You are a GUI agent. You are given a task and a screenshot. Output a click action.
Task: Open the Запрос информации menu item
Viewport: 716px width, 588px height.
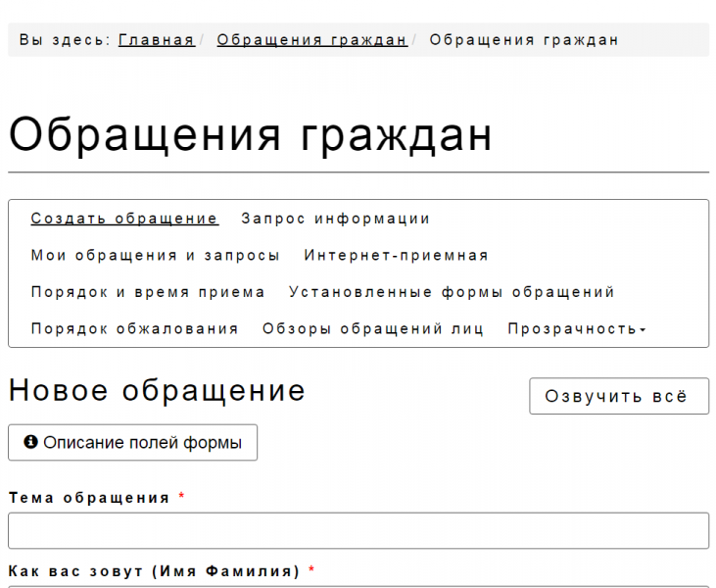(335, 219)
